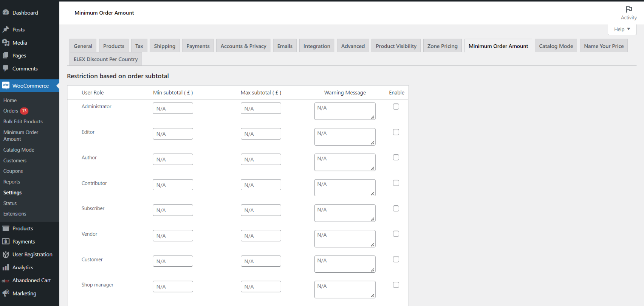Click Administrator warning message resize handle
The width and height of the screenshot is (644, 306).
click(373, 117)
